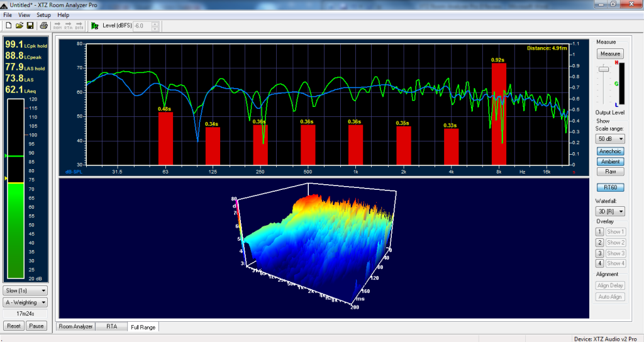Toggle the RT60 bars display
The width and height of the screenshot is (644, 342).
610,187
